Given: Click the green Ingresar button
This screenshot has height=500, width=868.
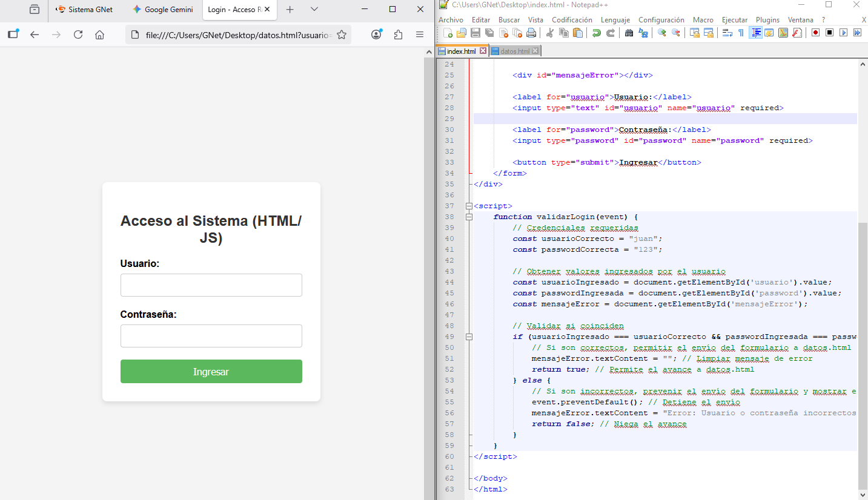Looking at the screenshot, I should tap(211, 372).
